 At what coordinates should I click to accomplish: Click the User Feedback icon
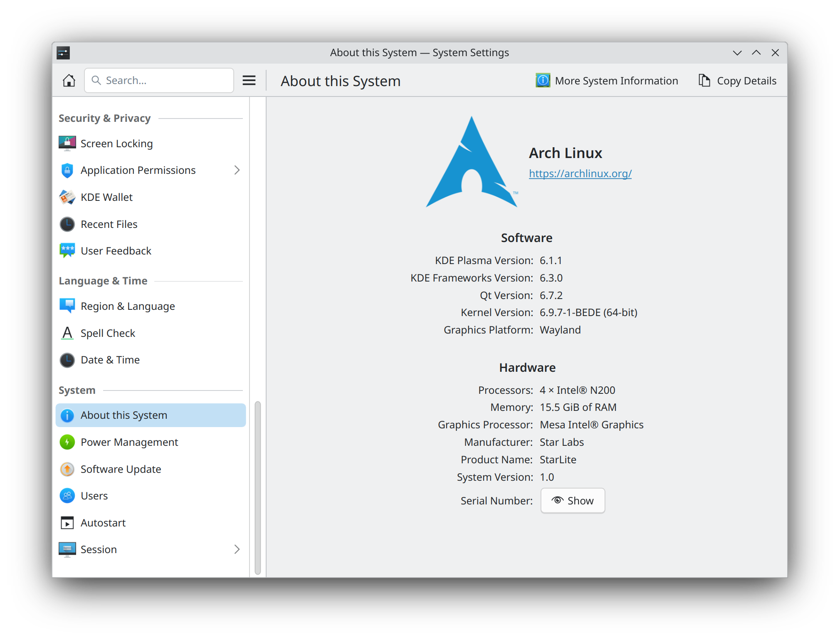pyautogui.click(x=67, y=250)
